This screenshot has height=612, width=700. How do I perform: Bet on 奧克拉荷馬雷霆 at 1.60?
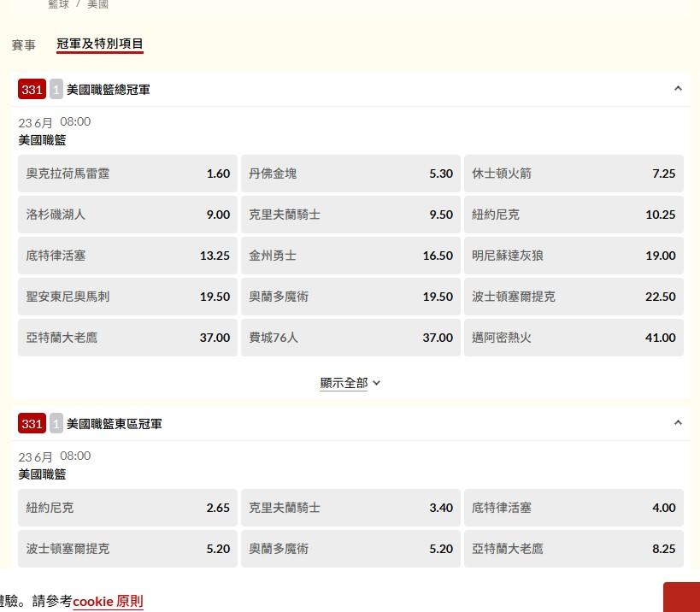point(127,174)
